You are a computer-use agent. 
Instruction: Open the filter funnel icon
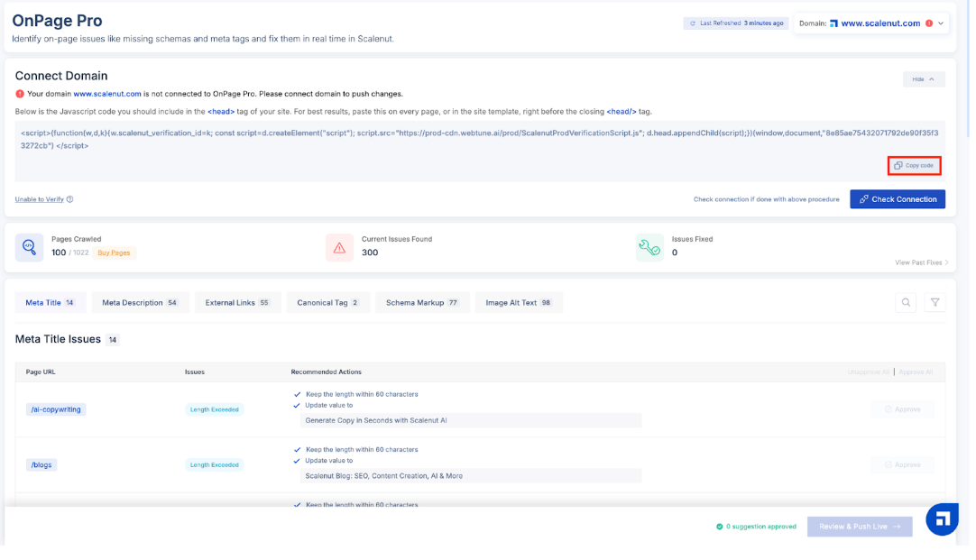click(935, 303)
